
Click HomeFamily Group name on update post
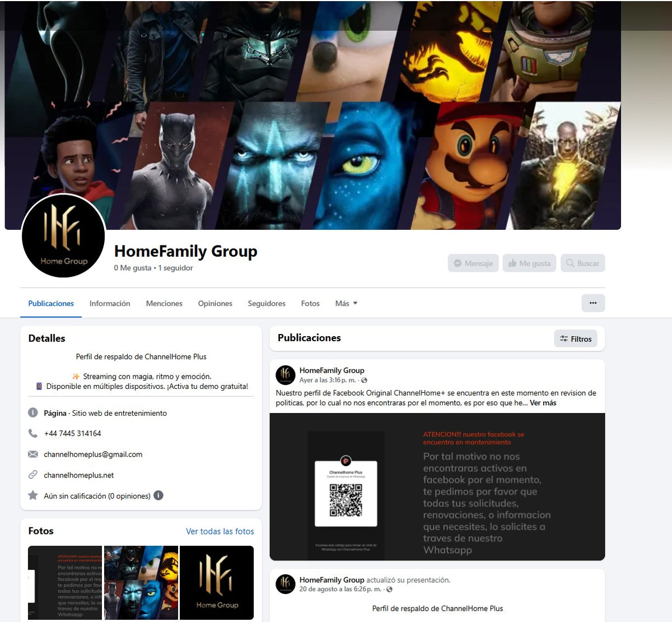[332, 580]
